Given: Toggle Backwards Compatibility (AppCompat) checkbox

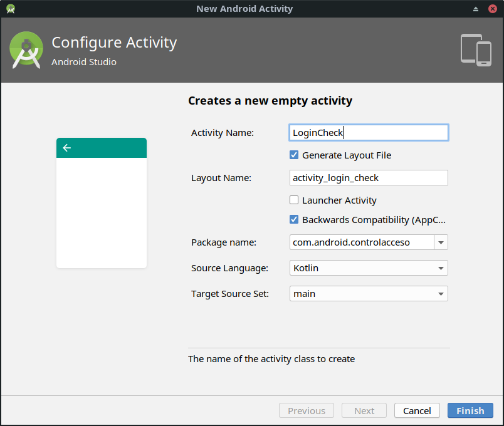Looking at the screenshot, I should coord(294,220).
